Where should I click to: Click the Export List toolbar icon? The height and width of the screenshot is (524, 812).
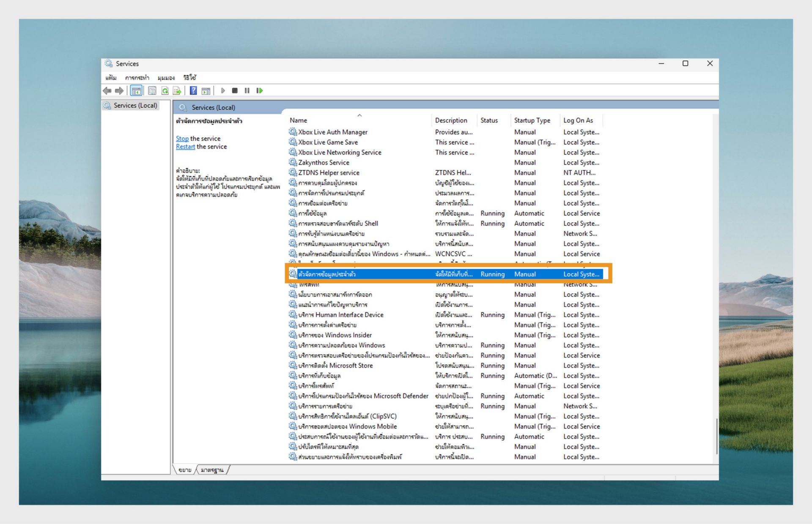coord(177,90)
